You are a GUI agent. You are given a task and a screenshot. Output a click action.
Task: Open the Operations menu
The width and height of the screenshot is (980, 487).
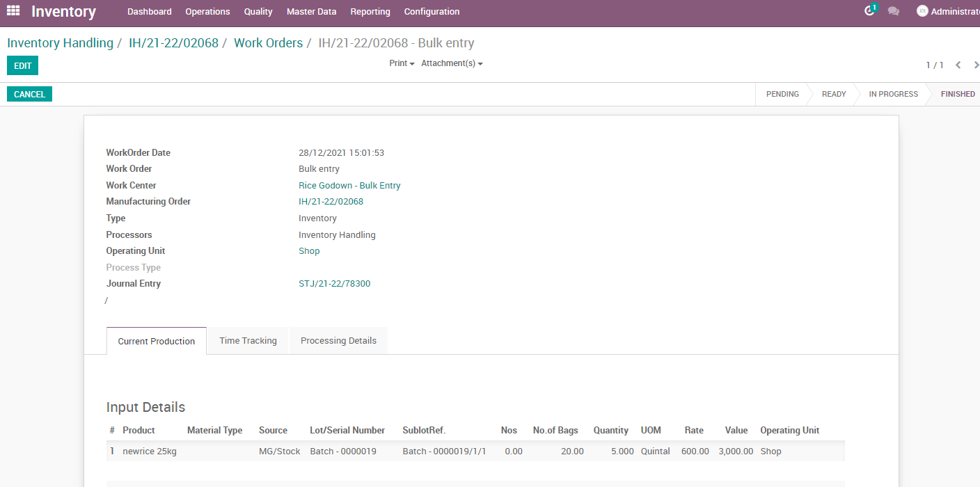[x=207, y=11]
